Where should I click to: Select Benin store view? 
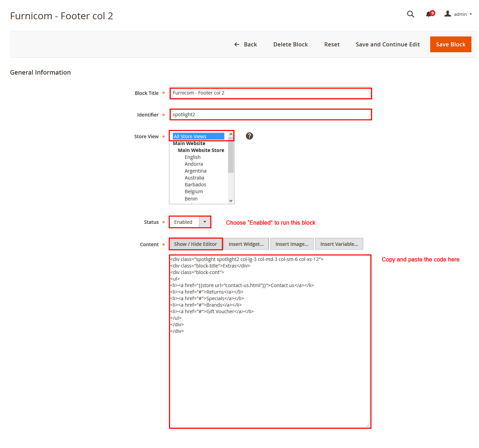pyautogui.click(x=191, y=199)
